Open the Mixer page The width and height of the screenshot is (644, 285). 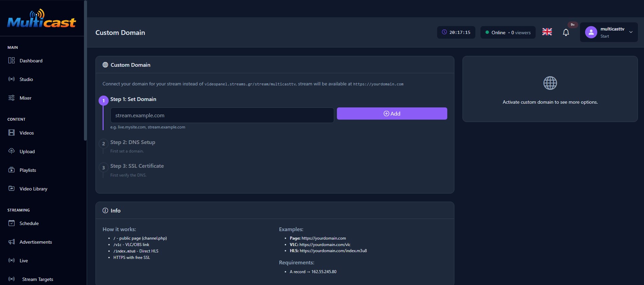coord(25,98)
